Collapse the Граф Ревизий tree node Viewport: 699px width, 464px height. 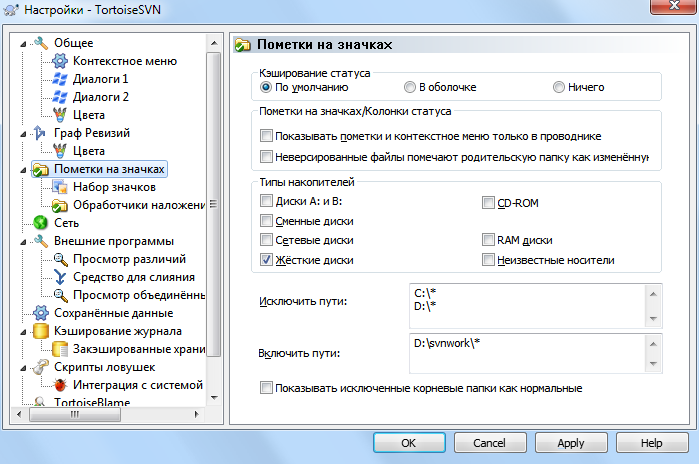(x=23, y=134)
